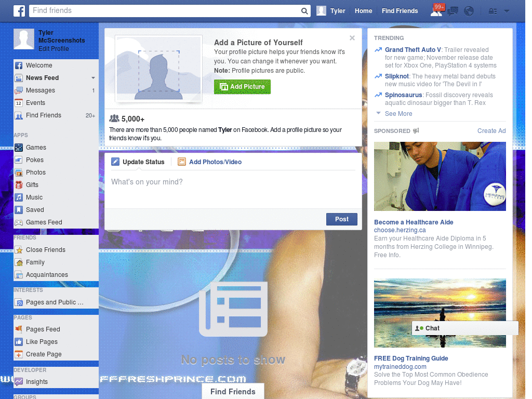Open the notifications globe icon
Screen dimensions: 532x399
pyautogui.click(x=469, y=11)
